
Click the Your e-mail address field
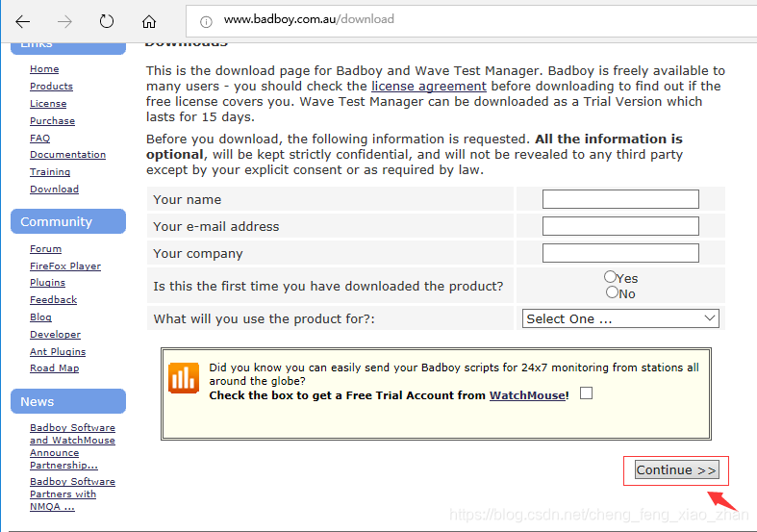[620, 226]
